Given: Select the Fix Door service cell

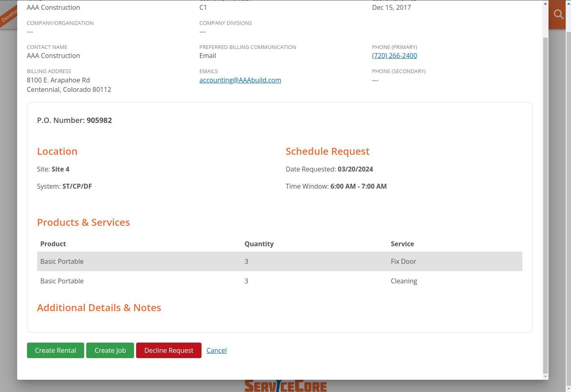Looking at the screenshot, I should pos(403,261).
